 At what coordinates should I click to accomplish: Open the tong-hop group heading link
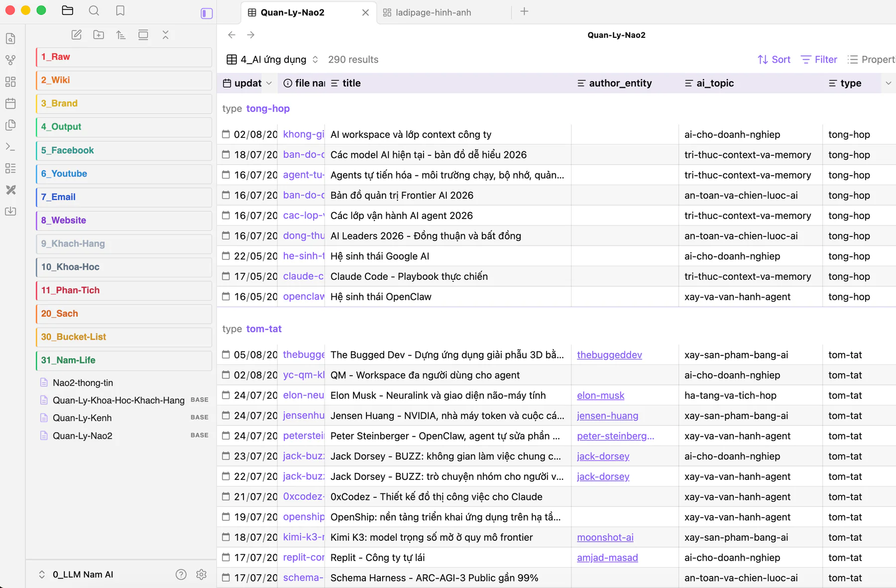click(268, 109)
